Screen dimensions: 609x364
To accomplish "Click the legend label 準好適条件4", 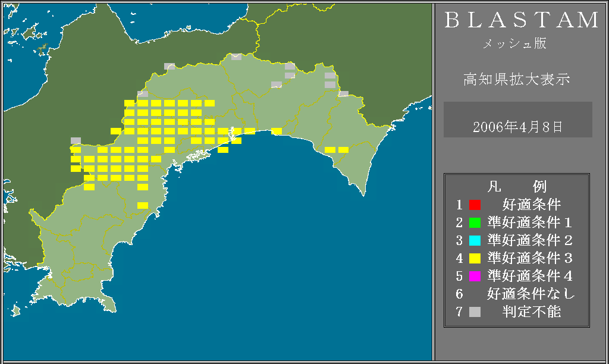I will click(530, 276).
